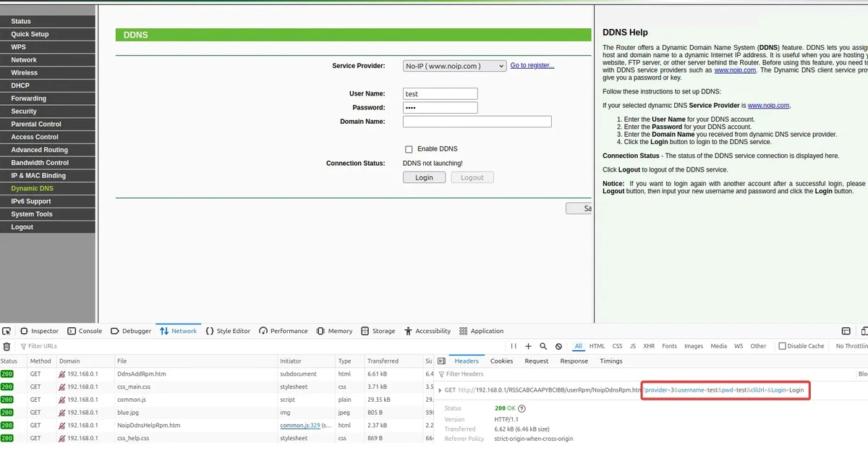868x459 pixels.
Task: Open Request tab in request details
Action: click(537, 361)
